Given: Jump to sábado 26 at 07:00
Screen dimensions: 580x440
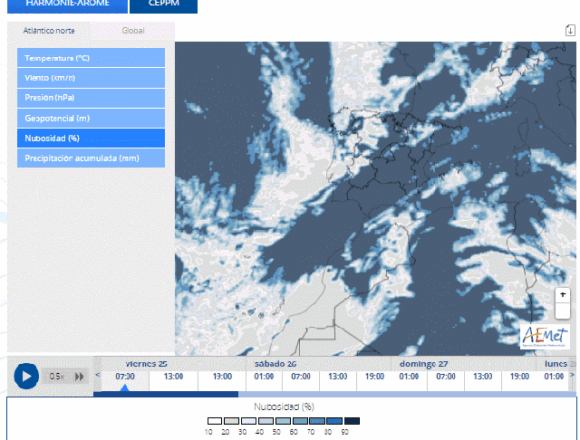Looking at the screenshot, I should (x=301, y=376).
